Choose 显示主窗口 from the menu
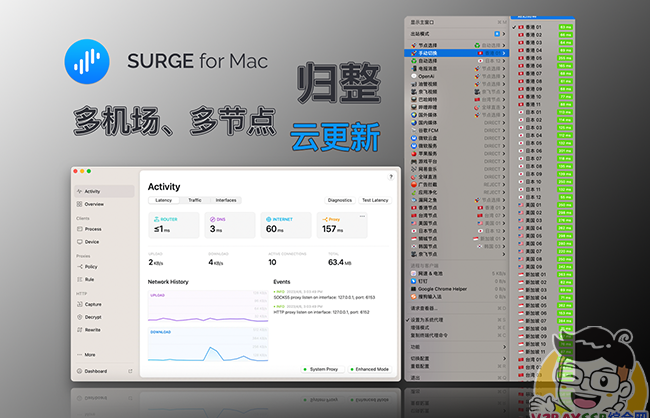 coord(457,22)
